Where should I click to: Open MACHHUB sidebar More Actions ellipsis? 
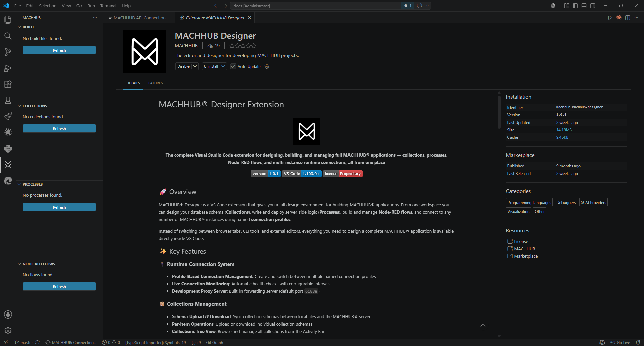click(x=95, y=18)
